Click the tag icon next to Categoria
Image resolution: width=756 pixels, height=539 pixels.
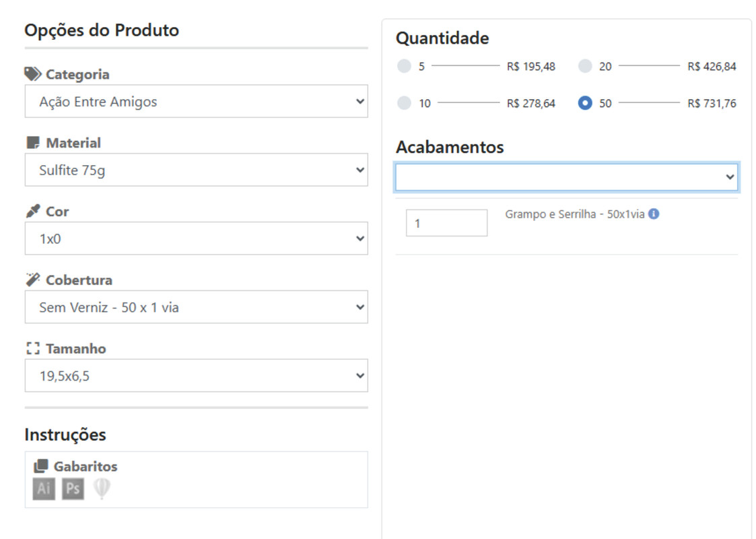click(x=32, y=74)
